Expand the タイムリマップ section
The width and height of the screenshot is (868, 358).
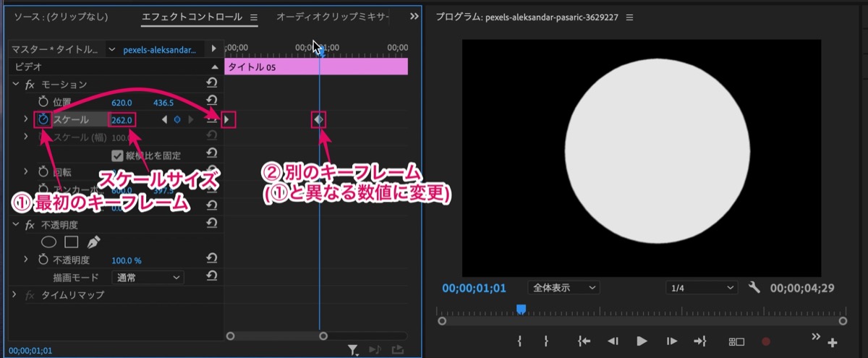pyautogui.click(x=16, y=295)
